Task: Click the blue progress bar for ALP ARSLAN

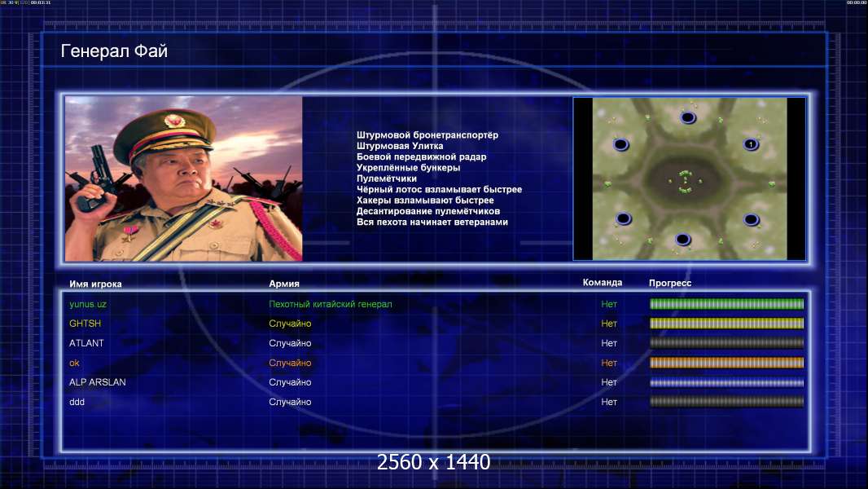Action: tap(726, 382)
